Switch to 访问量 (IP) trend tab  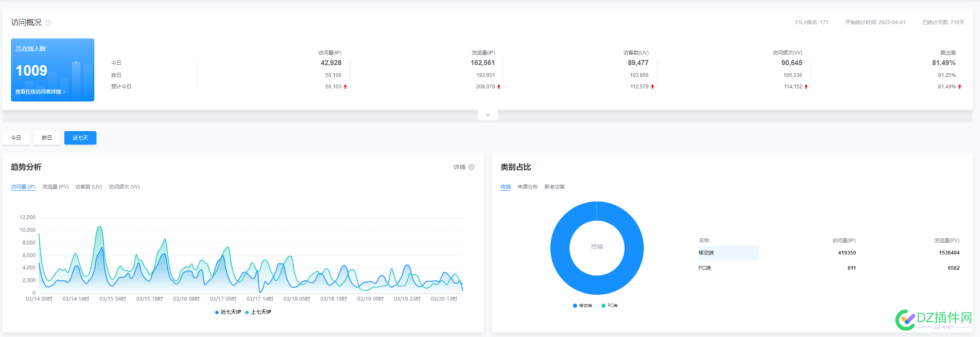[23, 187]
